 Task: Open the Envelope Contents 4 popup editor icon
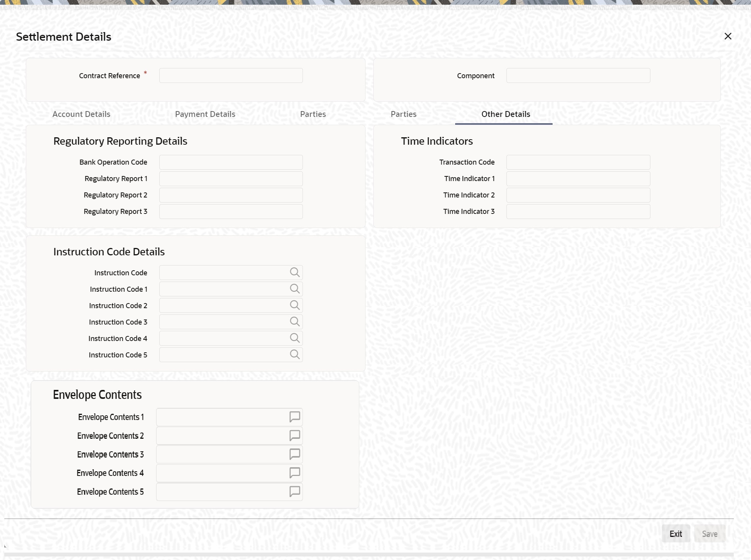click(295, 473)
